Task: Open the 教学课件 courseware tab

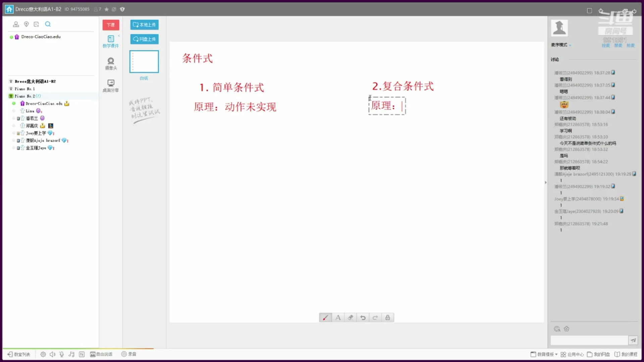Action: pyautogui.click(x=111, y=42)
